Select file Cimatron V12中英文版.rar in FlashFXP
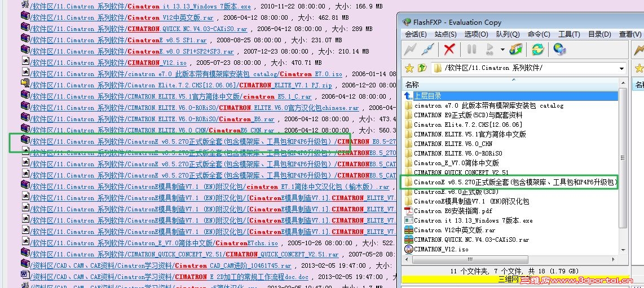This screenshot has height=288, width=644. pos(455,230)
